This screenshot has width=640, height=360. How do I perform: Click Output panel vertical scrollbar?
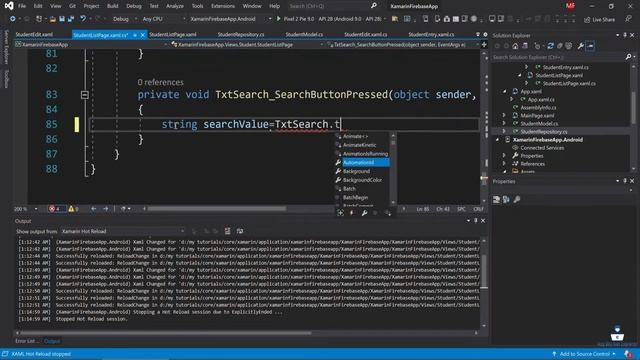coord(484,271)
